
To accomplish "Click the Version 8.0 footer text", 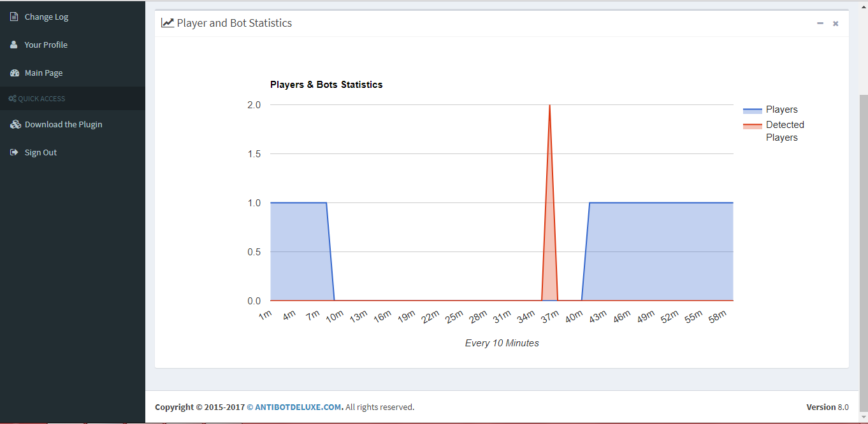I will (x=827, y=407).
